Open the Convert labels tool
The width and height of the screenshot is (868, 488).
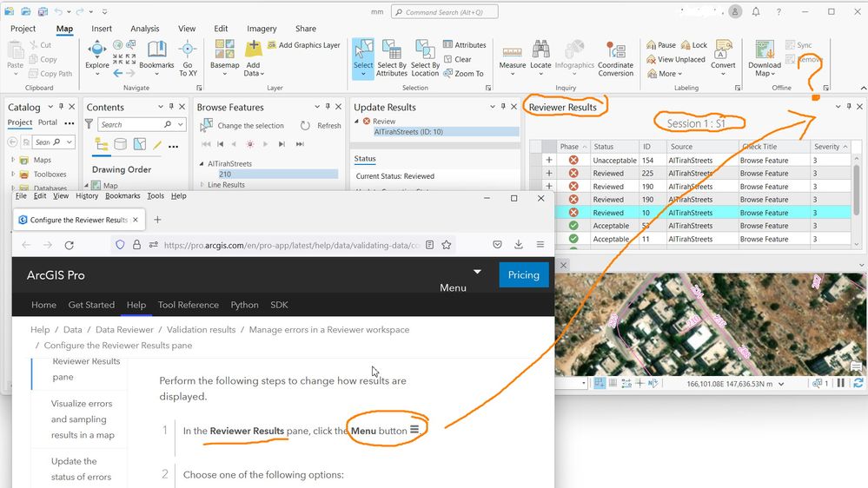click(x=723, y=57)
